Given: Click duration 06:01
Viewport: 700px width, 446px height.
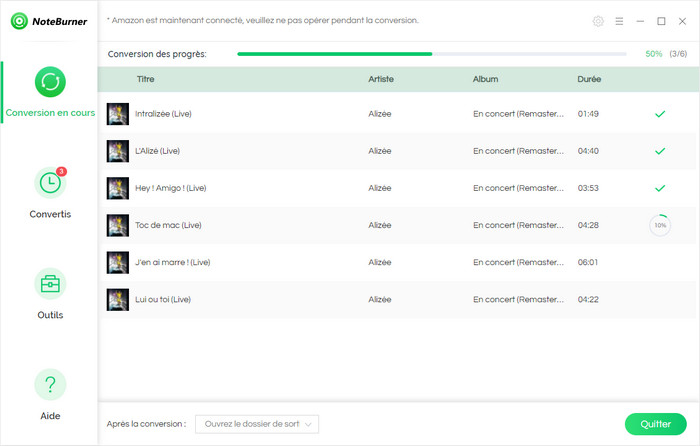Looking at the screenshot, I should point(588,262).
